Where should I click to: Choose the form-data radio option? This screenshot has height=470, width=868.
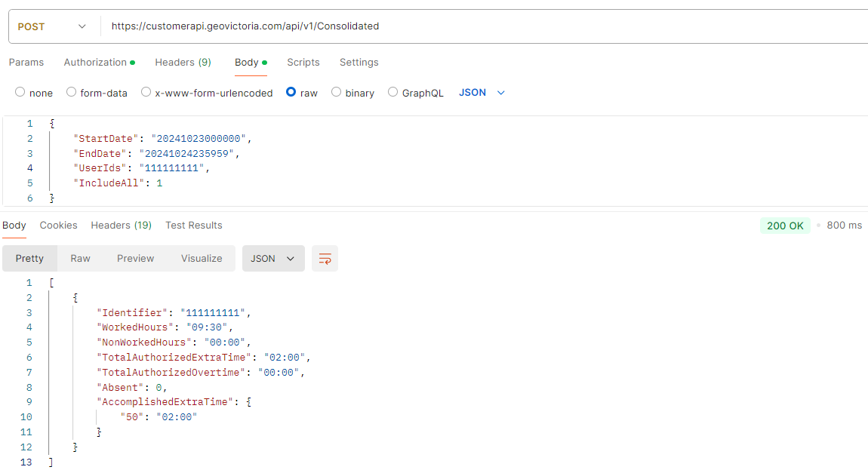click(72, 93)
